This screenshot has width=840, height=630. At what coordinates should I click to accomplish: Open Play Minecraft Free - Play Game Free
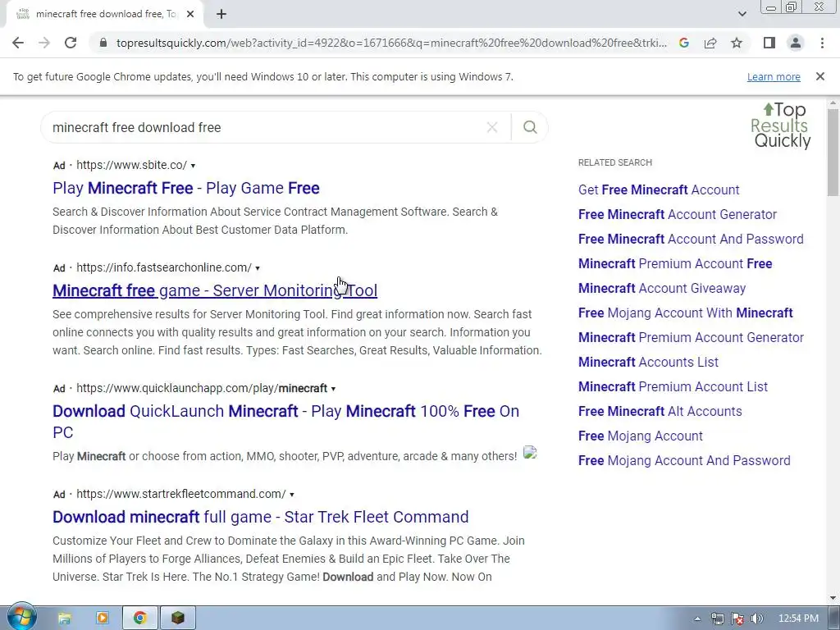click(x=186, y=188)
